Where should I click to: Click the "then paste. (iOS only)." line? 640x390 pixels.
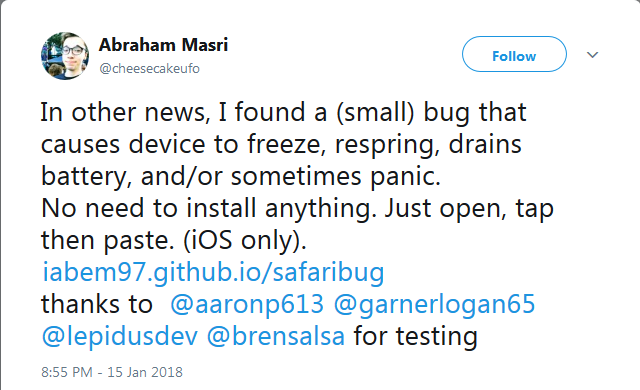coord(173,241)
